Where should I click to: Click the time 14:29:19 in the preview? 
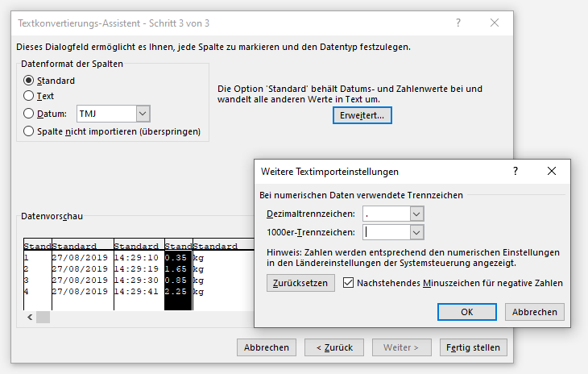click(136, 269)
